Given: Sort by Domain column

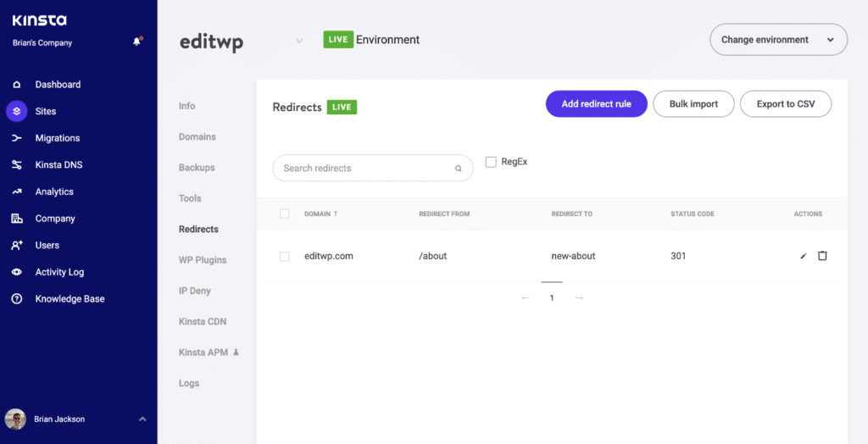Looking at the screenshot, I should [x=320, y=214].
